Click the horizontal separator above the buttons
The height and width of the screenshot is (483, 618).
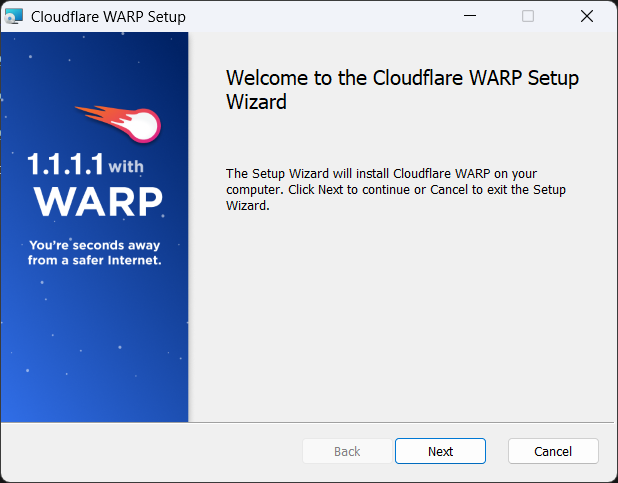coord(400,422)
